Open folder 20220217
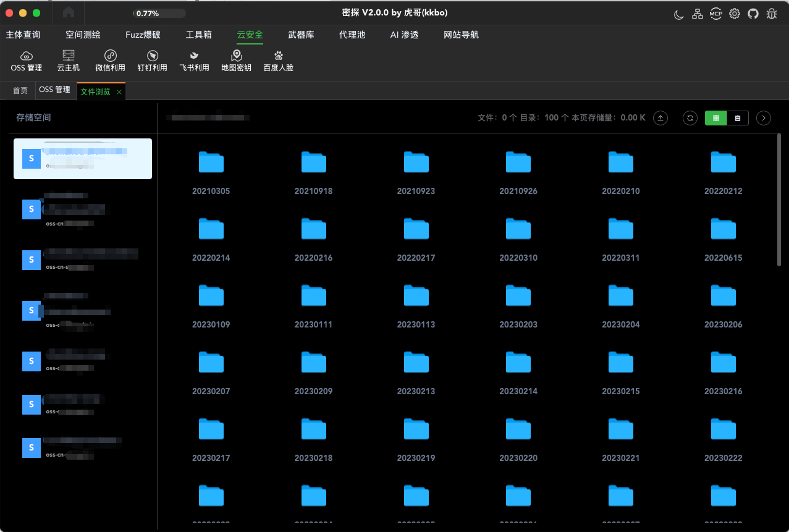Screen dimensions: 789x532 [416, 239]
